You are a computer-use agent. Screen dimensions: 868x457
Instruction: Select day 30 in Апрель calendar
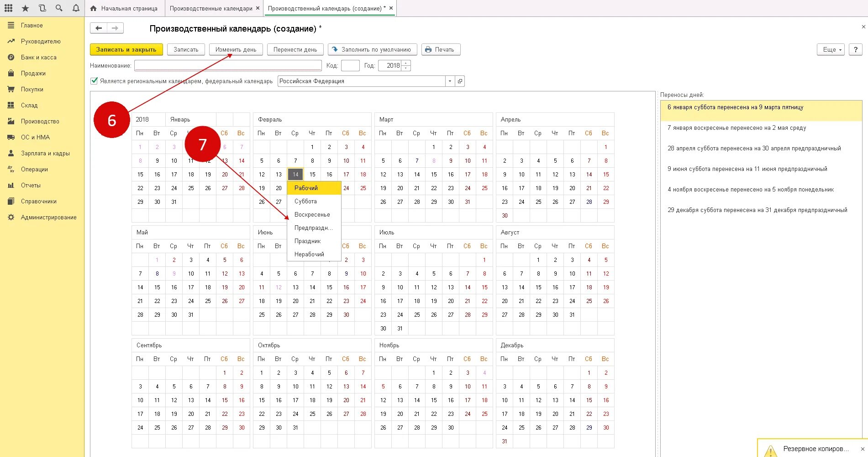coord(505,216)
